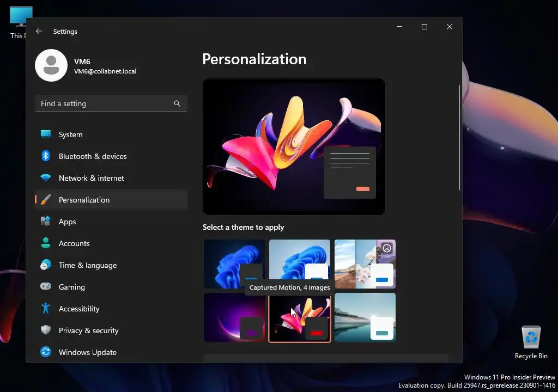The image size is (558, 392).
Task: Apply the Windows spotlight landscape theme
Action: pyautogui.click(x=365, y=264)
